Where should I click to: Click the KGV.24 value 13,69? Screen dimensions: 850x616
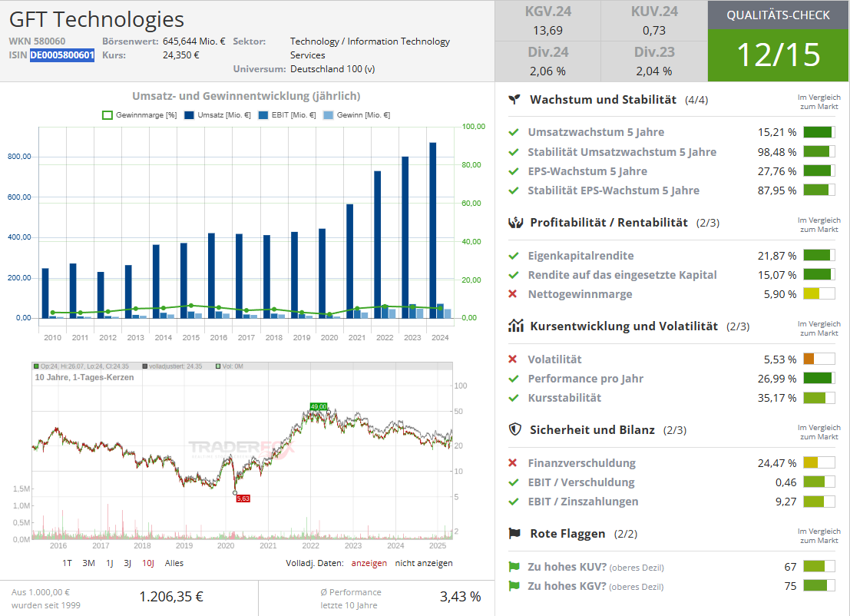pos(547,31)
